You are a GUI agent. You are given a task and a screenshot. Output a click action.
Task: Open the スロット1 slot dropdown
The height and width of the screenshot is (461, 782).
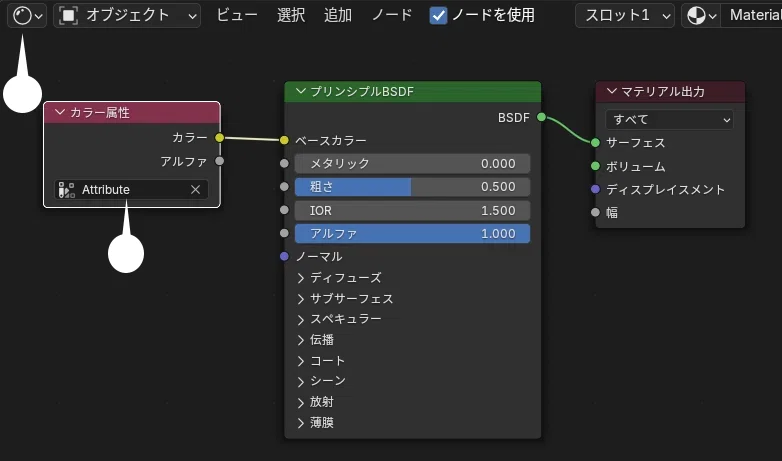(625, 15)
